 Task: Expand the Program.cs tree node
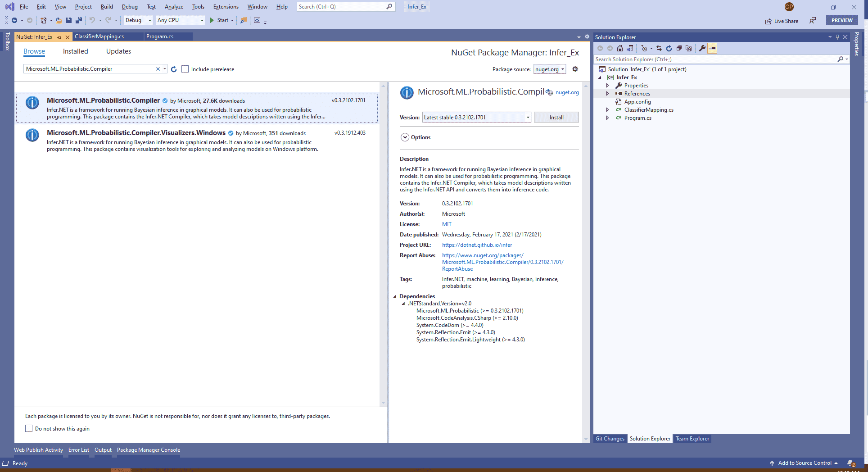point(607,118)
